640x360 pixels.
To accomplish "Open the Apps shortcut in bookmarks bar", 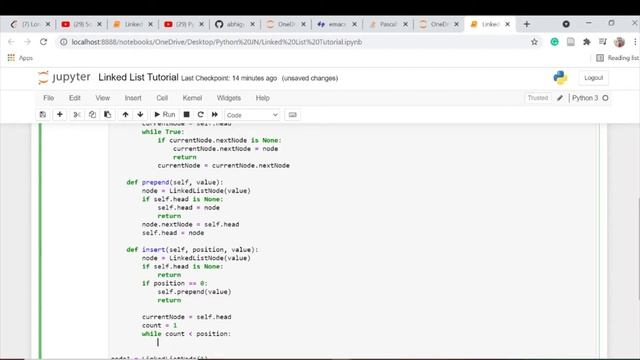I will pyautogui.click(x=20, y=58).
